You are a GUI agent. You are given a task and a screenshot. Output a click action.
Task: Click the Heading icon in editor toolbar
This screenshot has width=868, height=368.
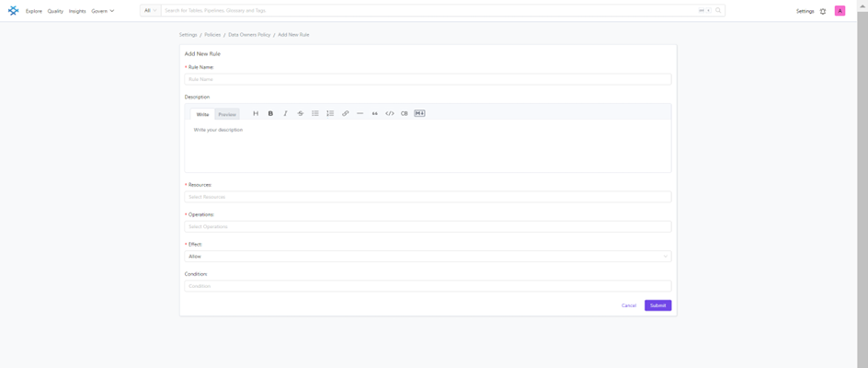pos(256,114)
